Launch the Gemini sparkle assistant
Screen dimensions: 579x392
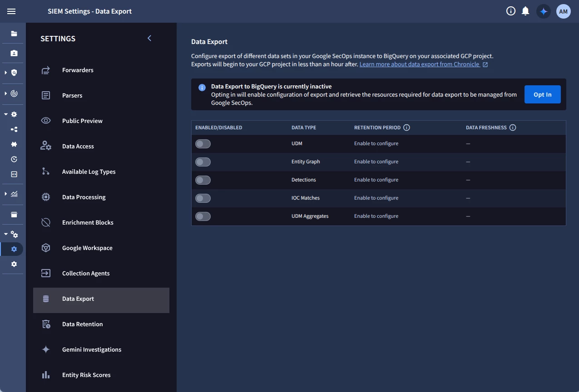click(x=544, y=11)
